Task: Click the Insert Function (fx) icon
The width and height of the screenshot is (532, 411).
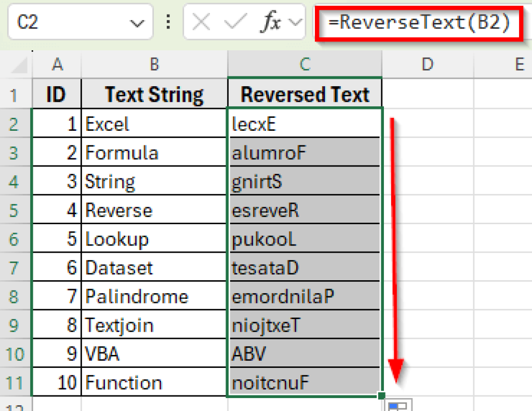Action: click(x=270, y=22)
